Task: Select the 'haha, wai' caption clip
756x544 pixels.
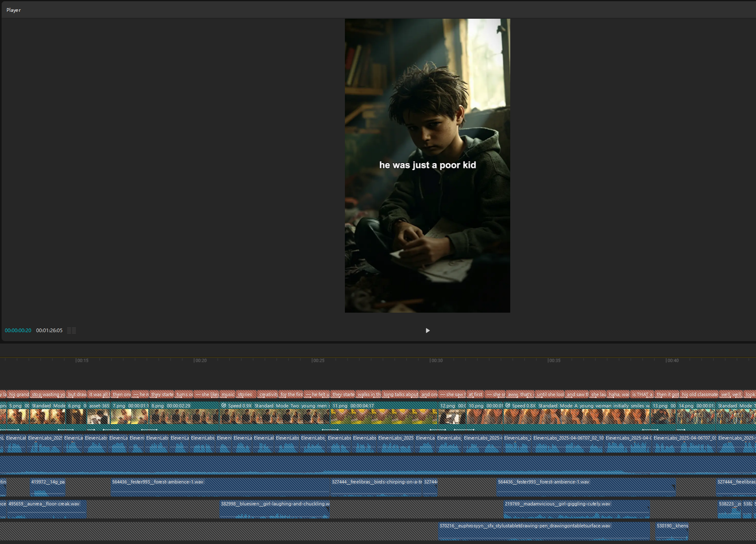Action: (x=619, y=394)
